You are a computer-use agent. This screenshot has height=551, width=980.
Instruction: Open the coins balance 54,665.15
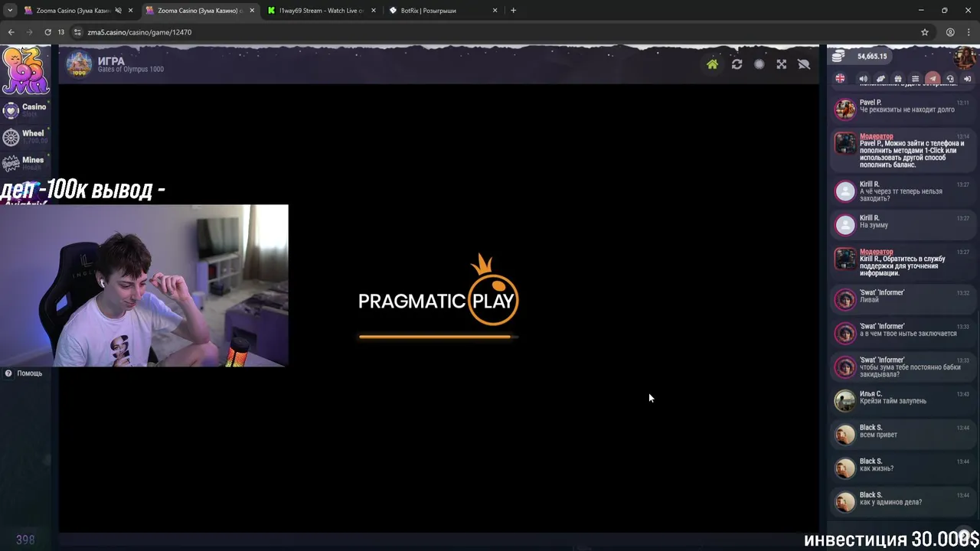(x=861, y=57)
